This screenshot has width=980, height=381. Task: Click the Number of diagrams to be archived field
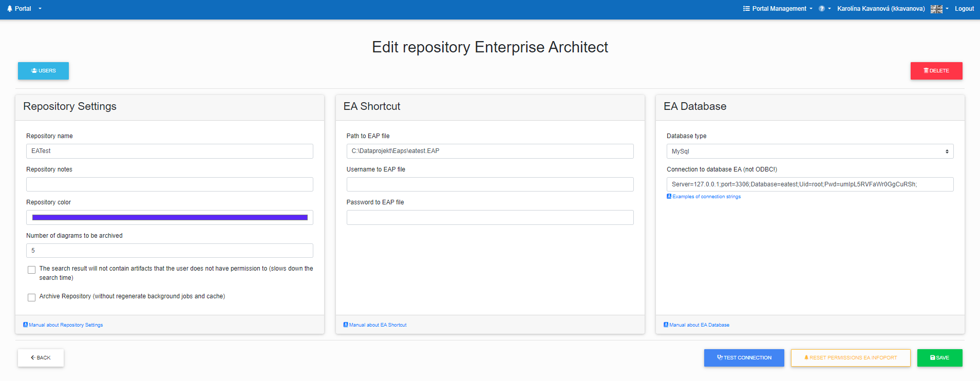169,251
